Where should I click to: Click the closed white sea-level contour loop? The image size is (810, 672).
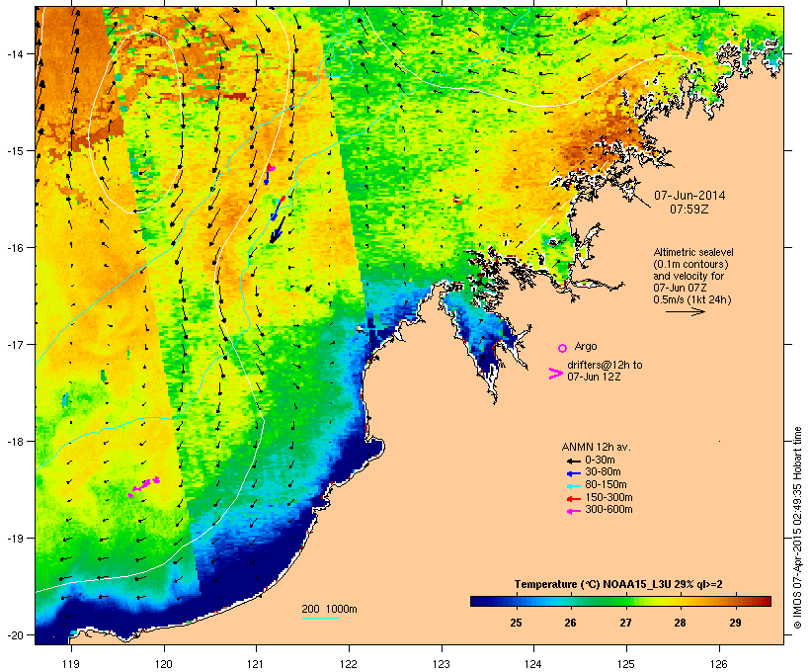(x=136, y=122)
